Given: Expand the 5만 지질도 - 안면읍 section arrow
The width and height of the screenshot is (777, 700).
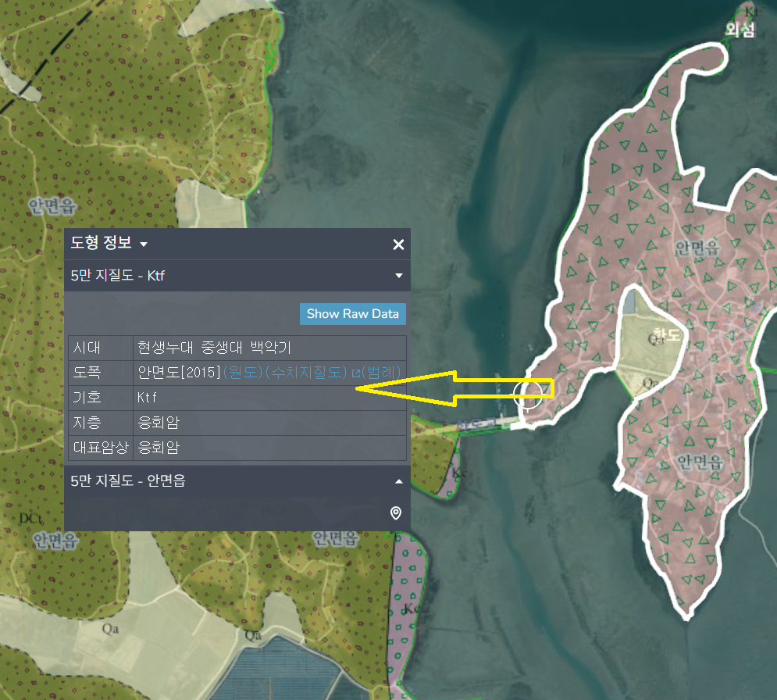Looking at the screenshot, I should click(x=398, y=481).
